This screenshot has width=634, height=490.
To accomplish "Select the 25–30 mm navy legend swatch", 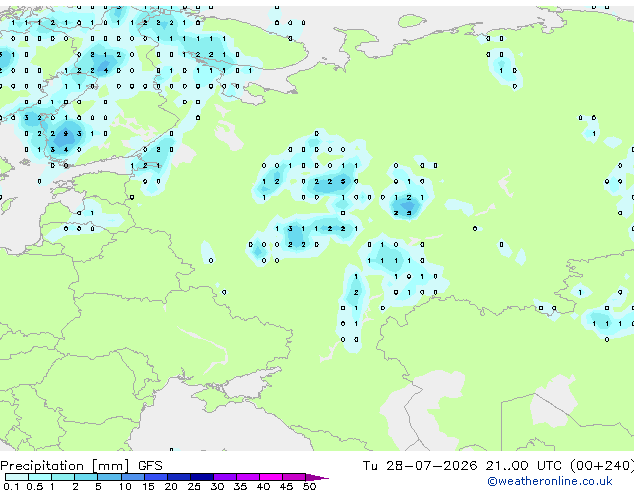I will coord(202,477).
